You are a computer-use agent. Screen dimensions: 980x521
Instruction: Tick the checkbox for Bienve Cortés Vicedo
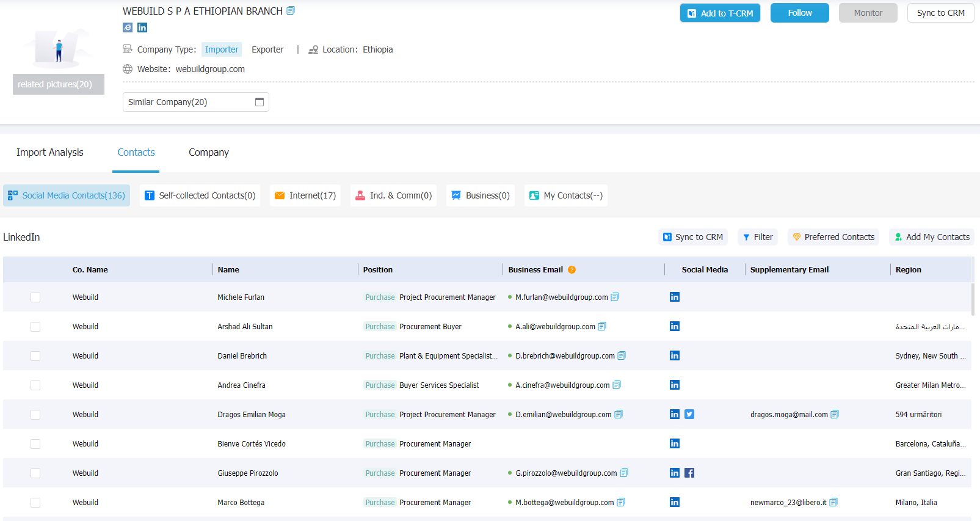pos(35,444)
